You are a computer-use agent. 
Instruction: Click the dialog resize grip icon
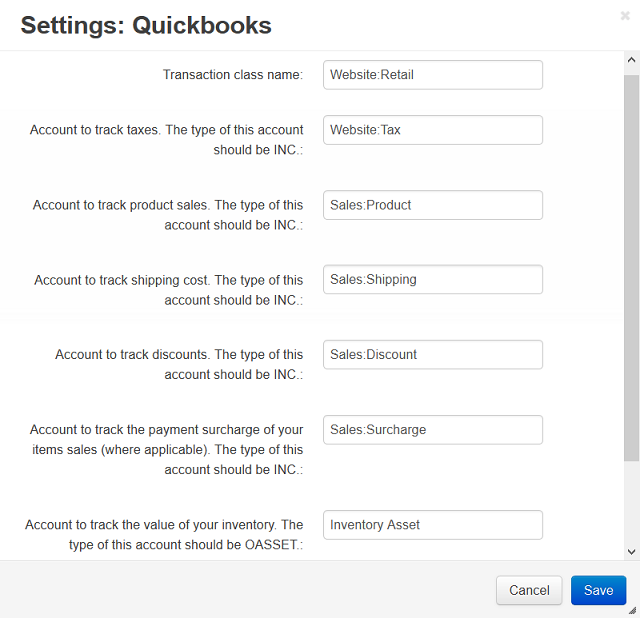coord(633,611)
